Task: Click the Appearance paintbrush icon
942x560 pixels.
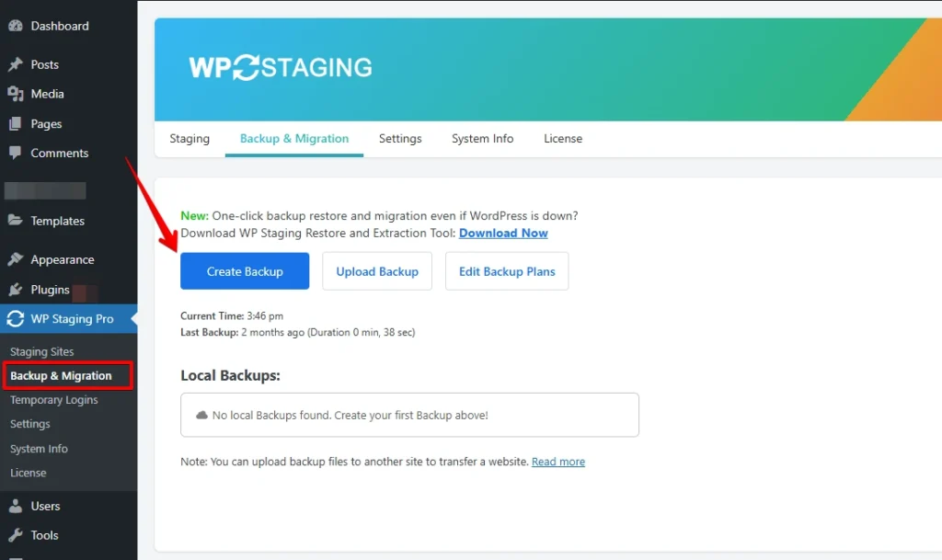Action: 16,259
